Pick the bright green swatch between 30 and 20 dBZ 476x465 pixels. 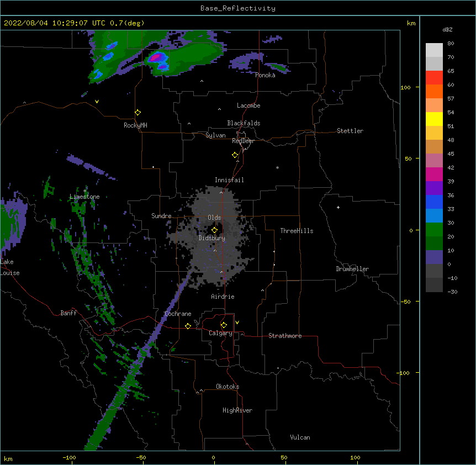tap(434, 230)
